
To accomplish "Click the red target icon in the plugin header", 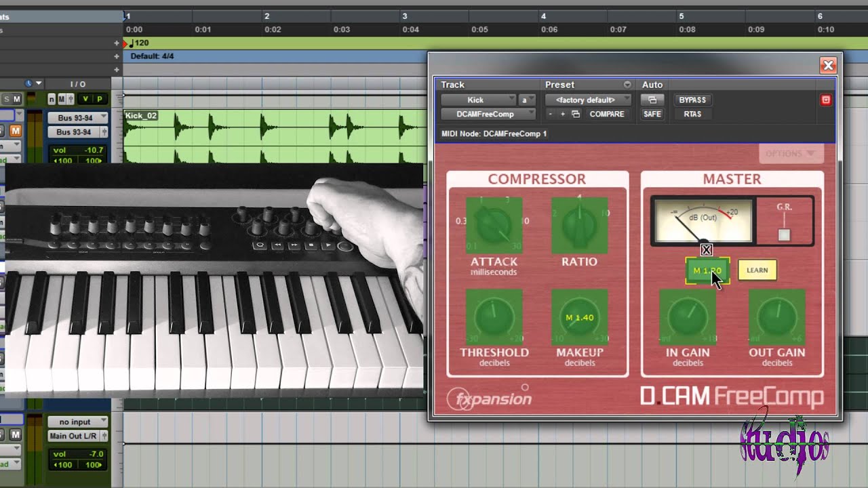I will (826, 100).
